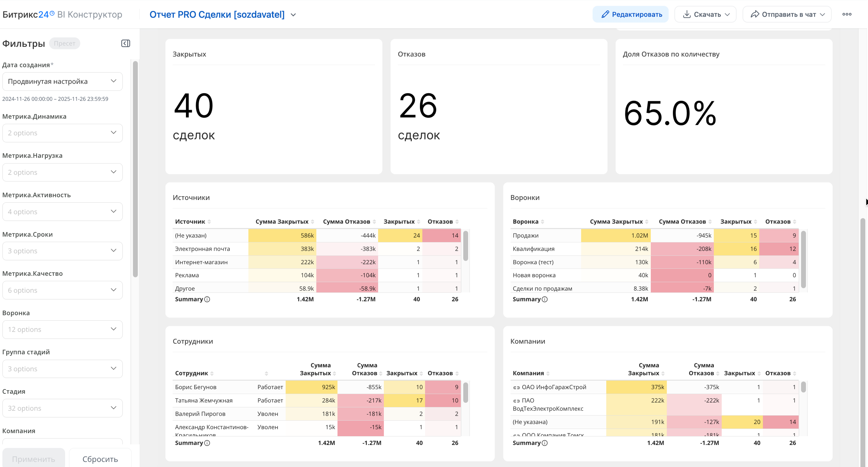Click Summary info icon in Сотрудники table
868x467 pixels.
(x=207, y=443)
